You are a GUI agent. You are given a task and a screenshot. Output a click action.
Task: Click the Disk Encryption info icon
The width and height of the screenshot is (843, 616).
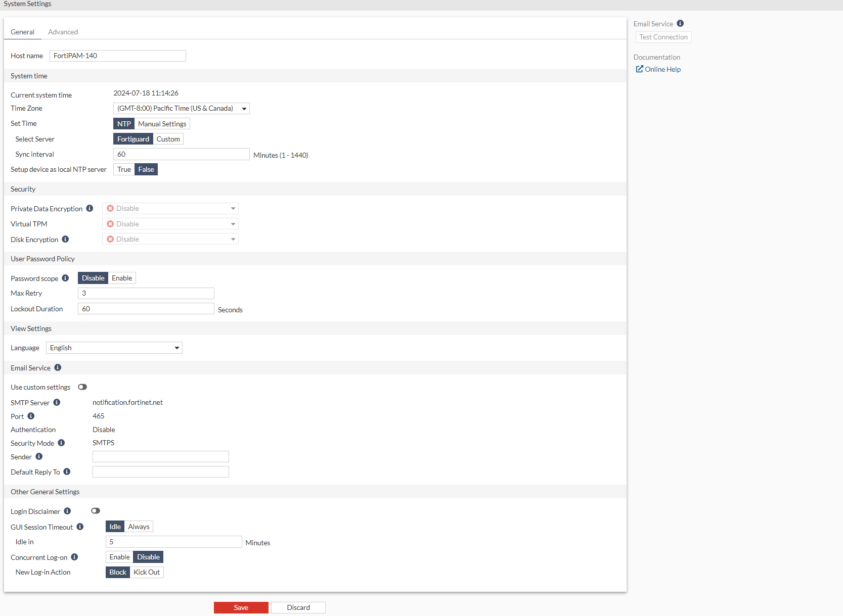(x=65, y=239)
